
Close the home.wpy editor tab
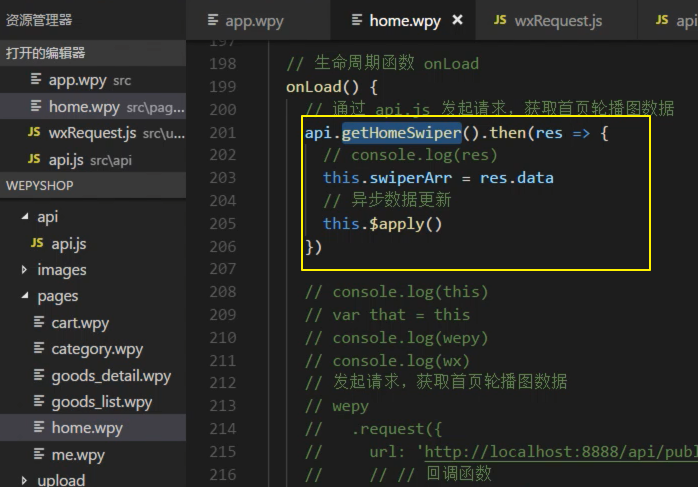point(458,20)
